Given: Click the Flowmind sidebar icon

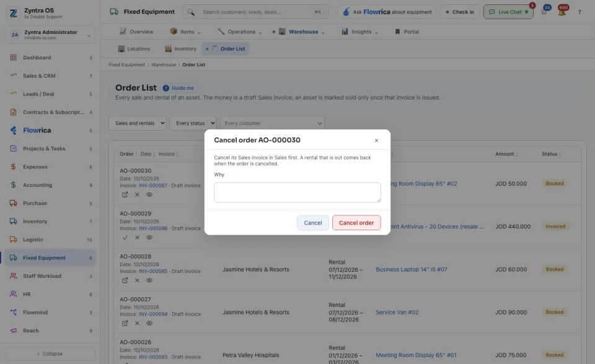Looking at the screenshot, I should pos(13,313).
